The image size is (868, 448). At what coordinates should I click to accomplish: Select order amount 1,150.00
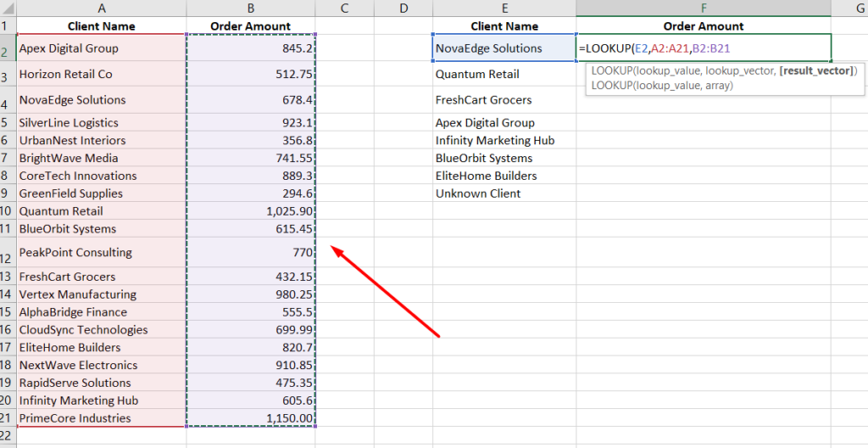click(x=251, y=418)
